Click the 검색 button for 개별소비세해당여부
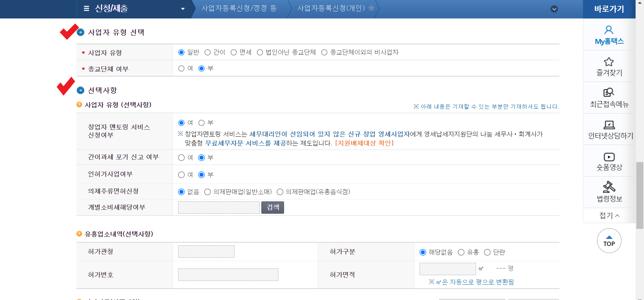 (273, 207)
